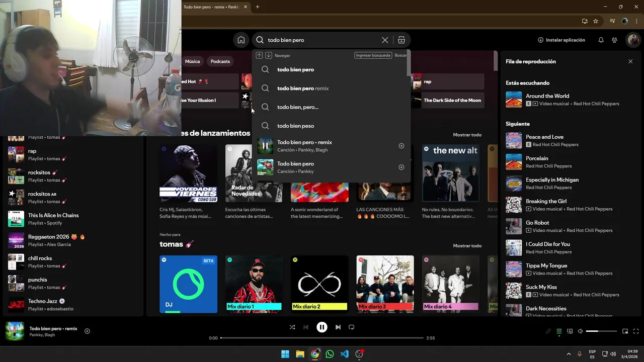Open the miniplayer icon
Image resolution: width=644 pixels, height=362 pixels.
(625, 331)
